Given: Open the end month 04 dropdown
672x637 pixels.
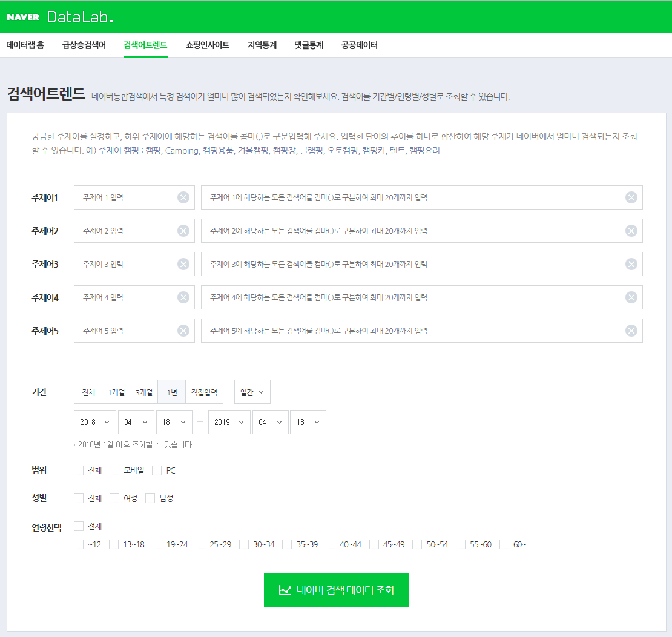Looking at the screenshot, I should (x=271, y=422).
